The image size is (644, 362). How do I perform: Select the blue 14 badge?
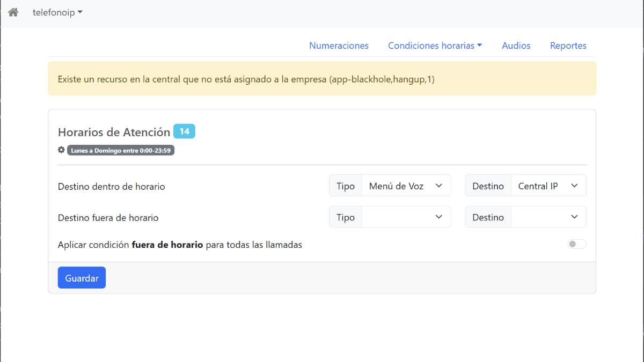coord(184,131)
